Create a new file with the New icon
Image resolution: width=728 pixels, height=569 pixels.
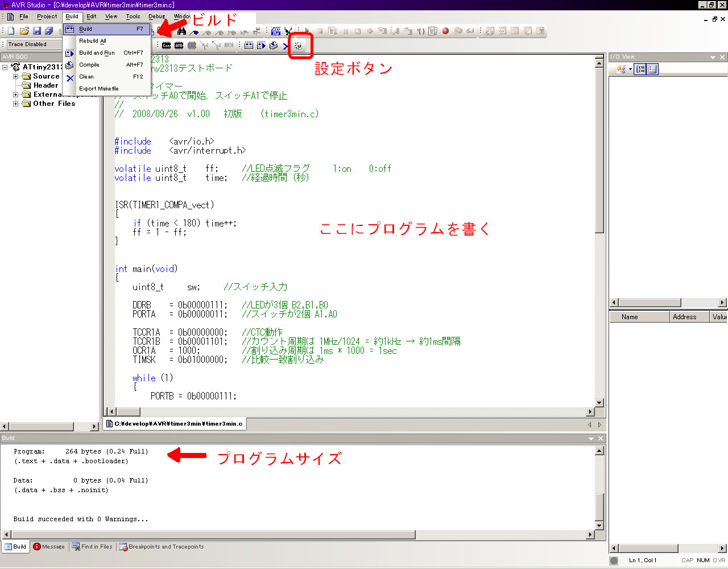click(11, 31)
